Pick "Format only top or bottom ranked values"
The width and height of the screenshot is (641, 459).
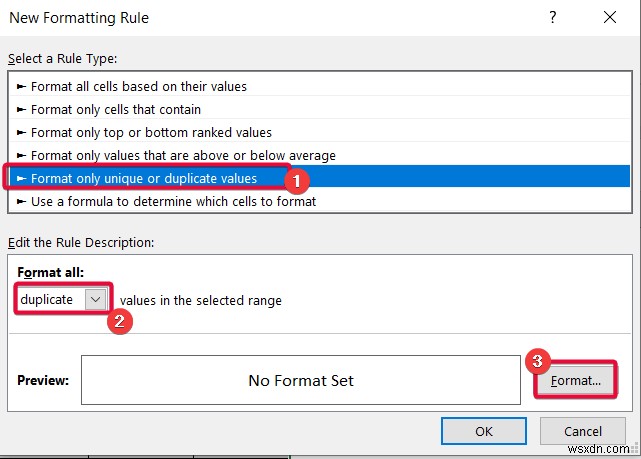click(151, 133)
